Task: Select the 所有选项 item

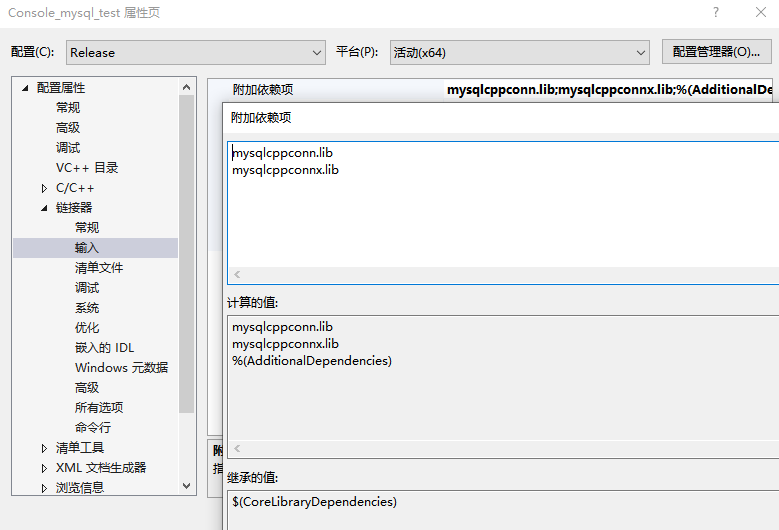Action: 99,408
